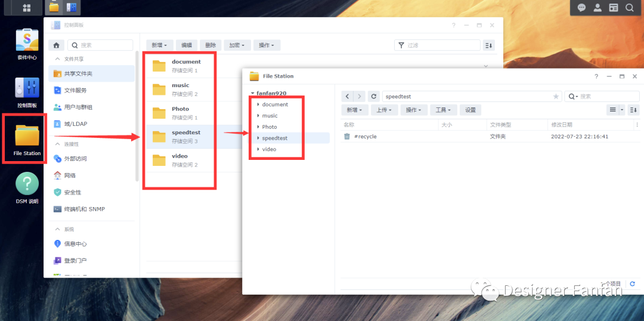This screenshot has height=321, width=644.
Task: Click the 编辑 button in Control Panel
Action: click(x=187, y=45)
